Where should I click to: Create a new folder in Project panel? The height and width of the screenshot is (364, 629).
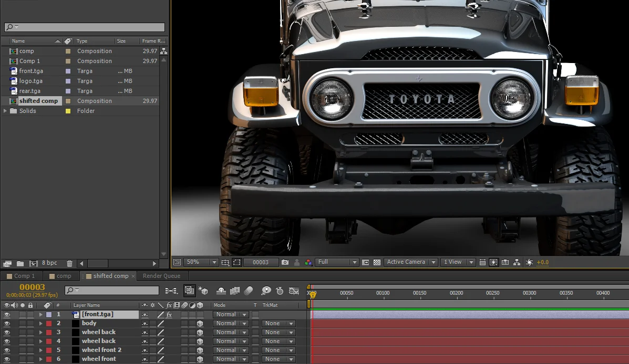click(20, 263)
